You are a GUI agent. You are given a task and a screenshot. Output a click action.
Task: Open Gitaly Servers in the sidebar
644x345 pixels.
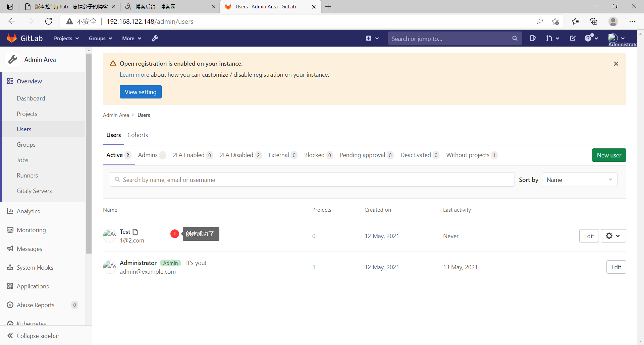tap(34, 191)
